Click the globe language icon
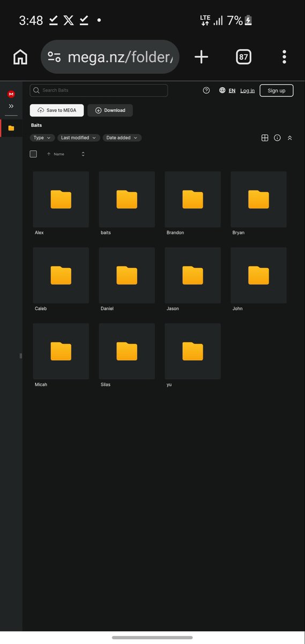The width and height of the screenshot is (305, 644). (222, 90)
